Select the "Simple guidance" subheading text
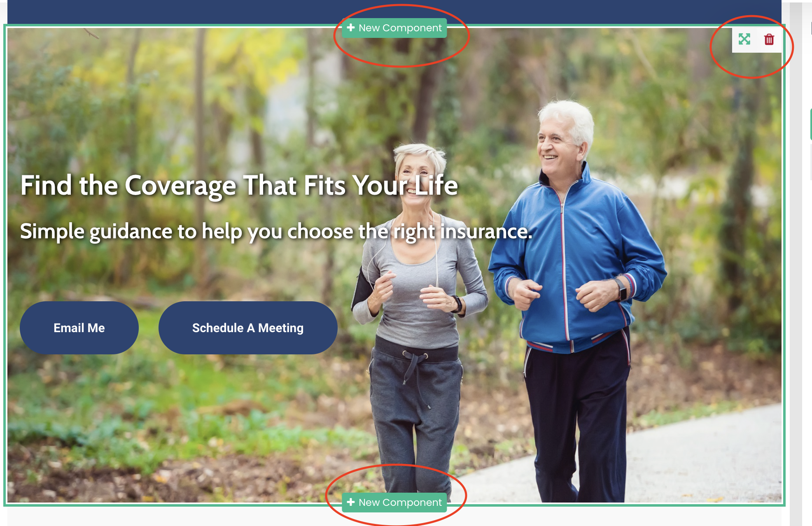 276,231
